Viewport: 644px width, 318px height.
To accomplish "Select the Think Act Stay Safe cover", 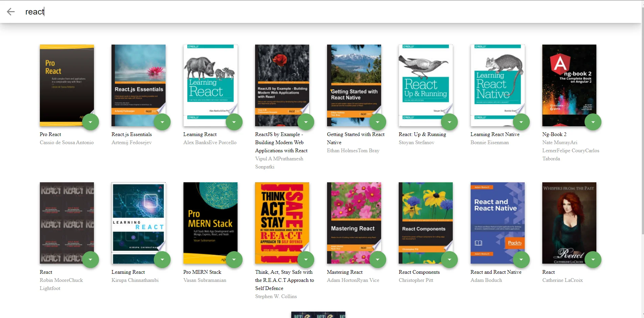I will (282, 223).
